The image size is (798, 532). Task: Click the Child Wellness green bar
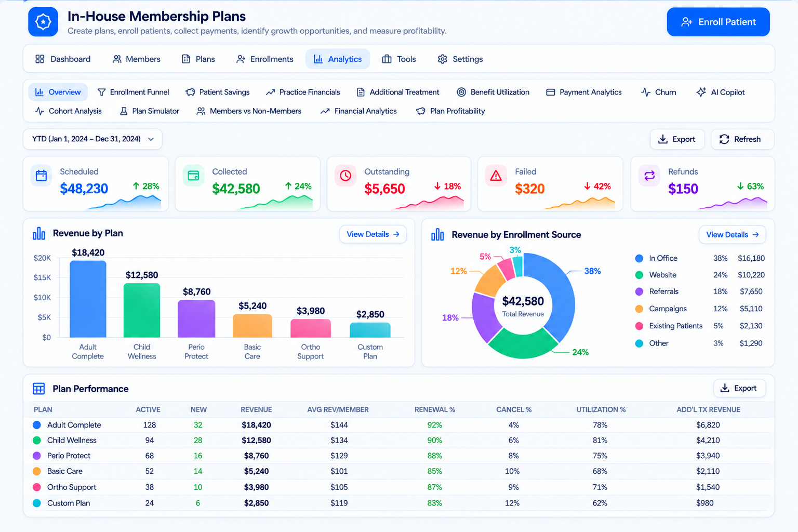142,310
